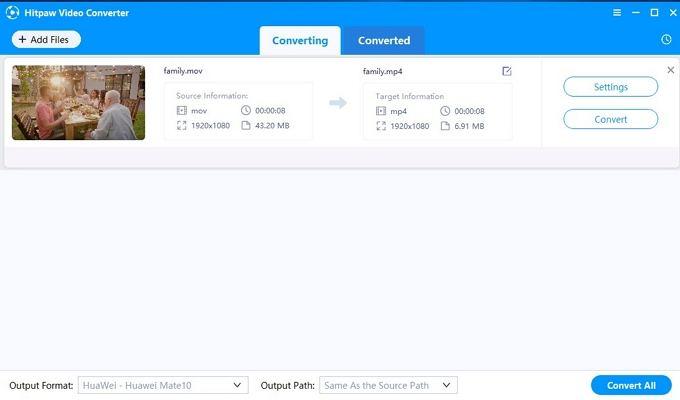680x400 pixels.
Task: Click the Convert All button
Action: 631,385
